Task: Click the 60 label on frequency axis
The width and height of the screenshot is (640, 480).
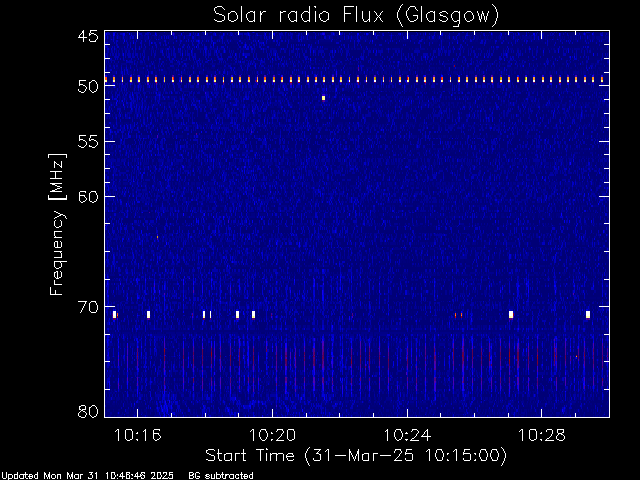Action: [88, 196]
